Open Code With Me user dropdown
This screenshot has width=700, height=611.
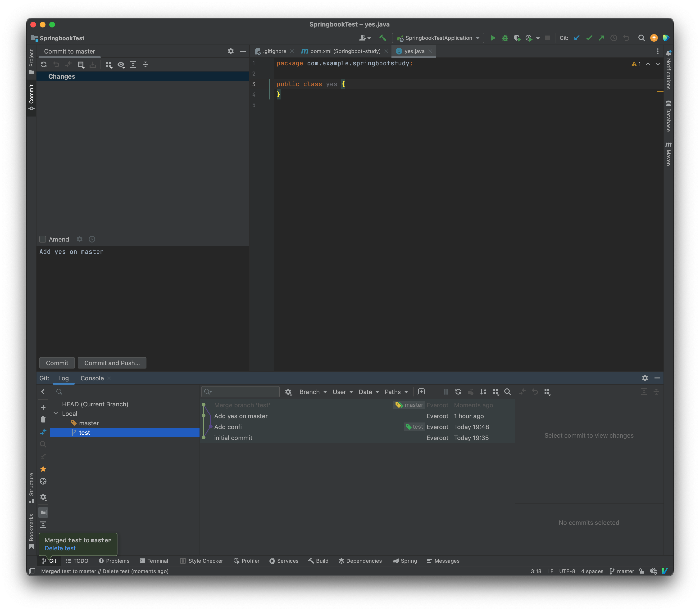[x=365, y=38]
